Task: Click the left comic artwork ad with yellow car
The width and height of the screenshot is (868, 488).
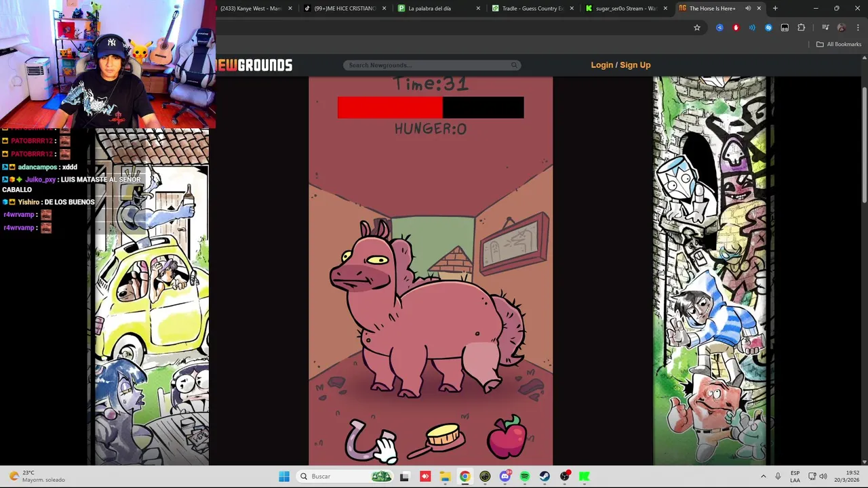Action: pyautogui.click(x=152, y=297)
